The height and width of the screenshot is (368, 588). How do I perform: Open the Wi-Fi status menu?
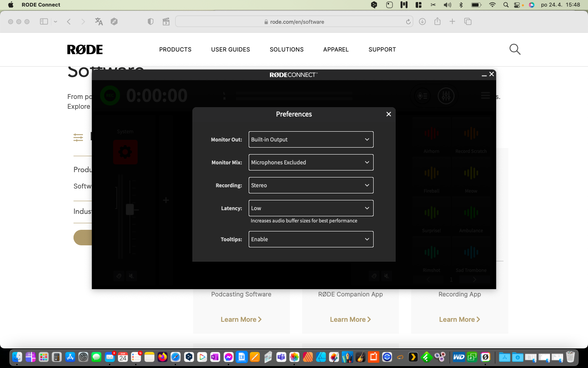point(492,5)
